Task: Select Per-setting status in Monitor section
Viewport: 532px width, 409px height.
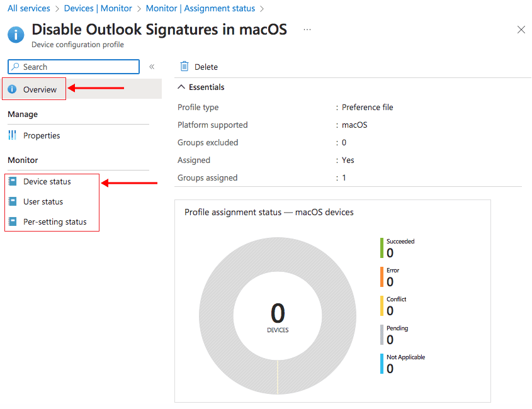Action: point(55,222)
